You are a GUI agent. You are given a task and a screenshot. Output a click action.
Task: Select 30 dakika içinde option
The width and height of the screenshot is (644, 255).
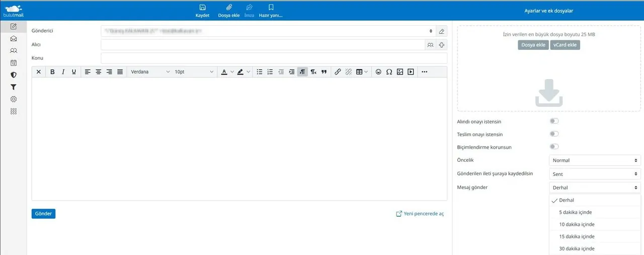(x=595, y=248)
